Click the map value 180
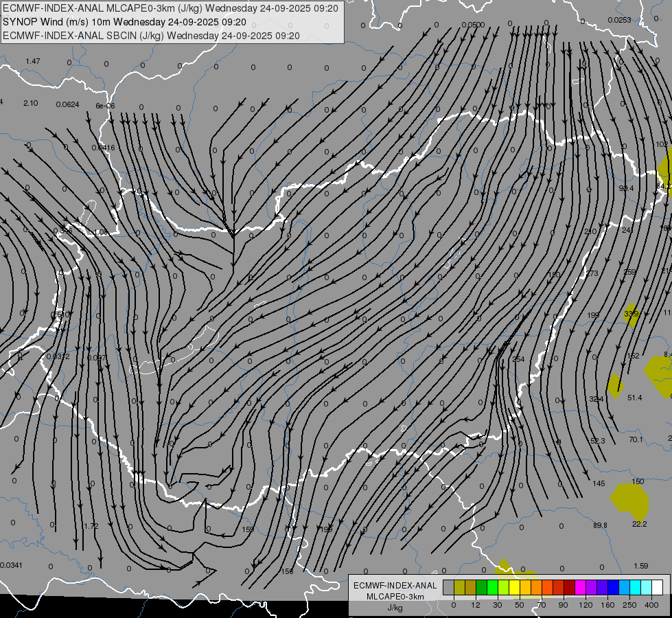672x618 pixels. coord(554,275)
